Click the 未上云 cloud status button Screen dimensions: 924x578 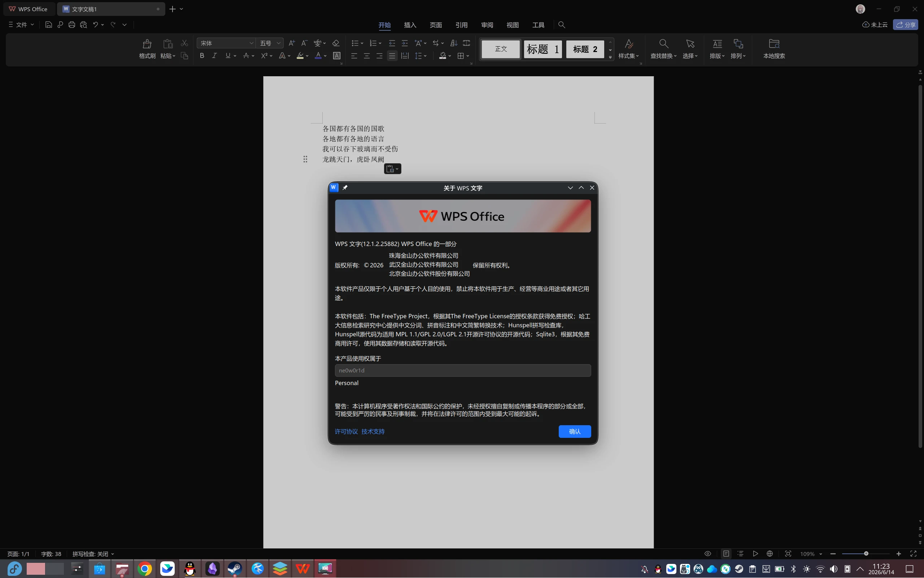coord(875,25)
